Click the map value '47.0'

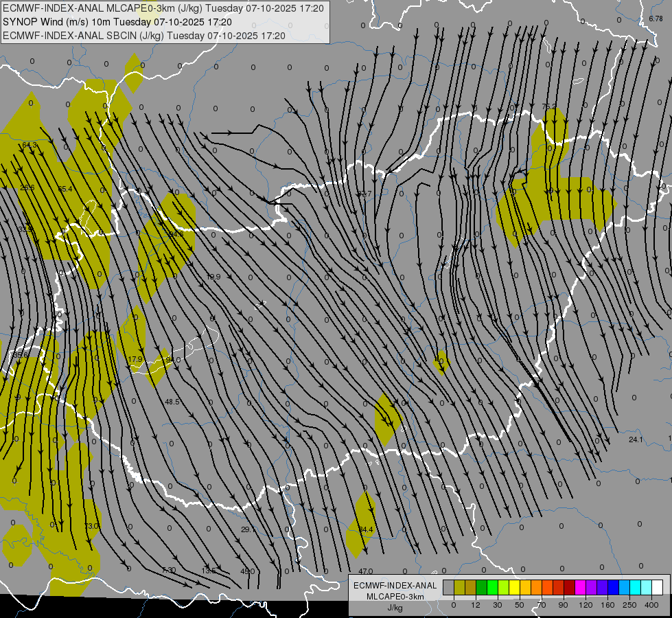(x=366, y=571)
